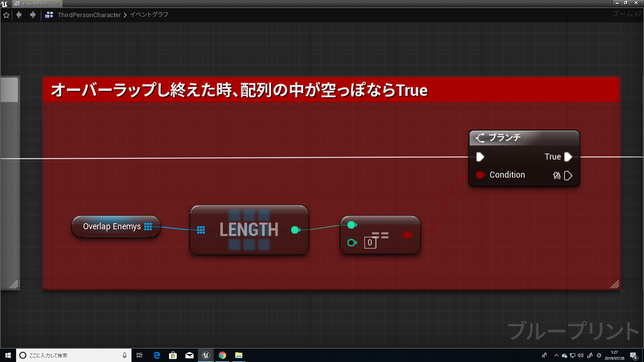Expand the hidden icons chevron in the system tray
This screenshot has width=644, height=362.
point(557,355)
